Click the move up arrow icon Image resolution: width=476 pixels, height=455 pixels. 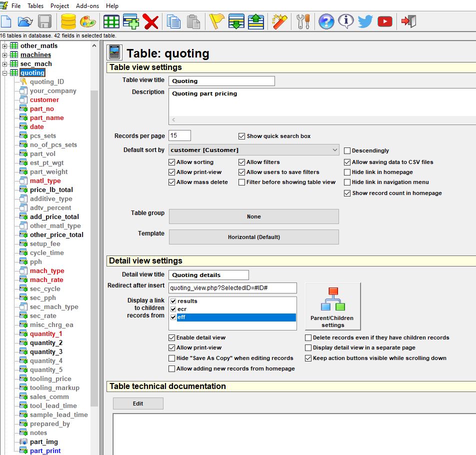256,21
